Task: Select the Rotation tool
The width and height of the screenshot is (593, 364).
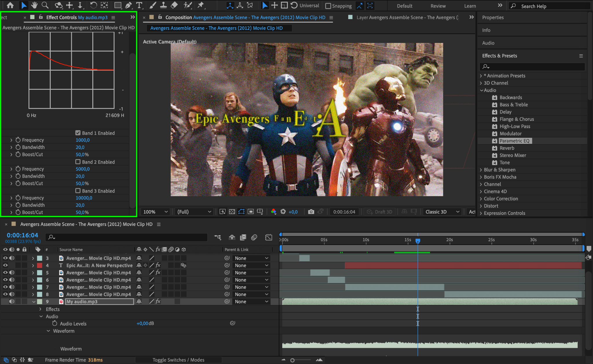Action: (93, 5)
